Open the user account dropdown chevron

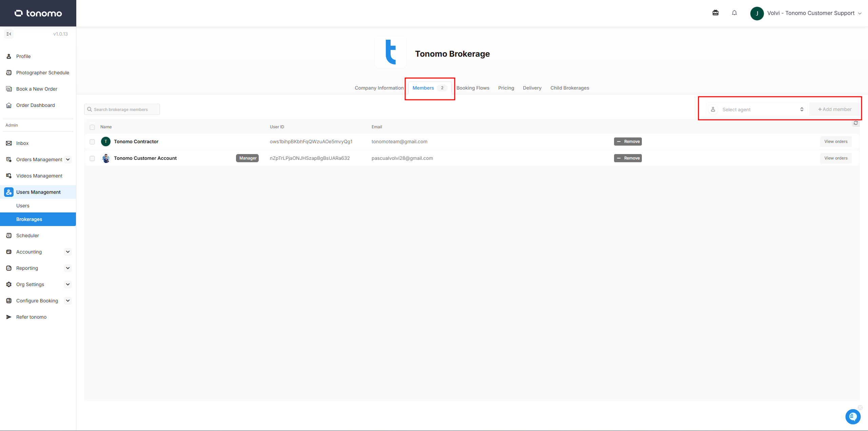(x=860, y=13)
